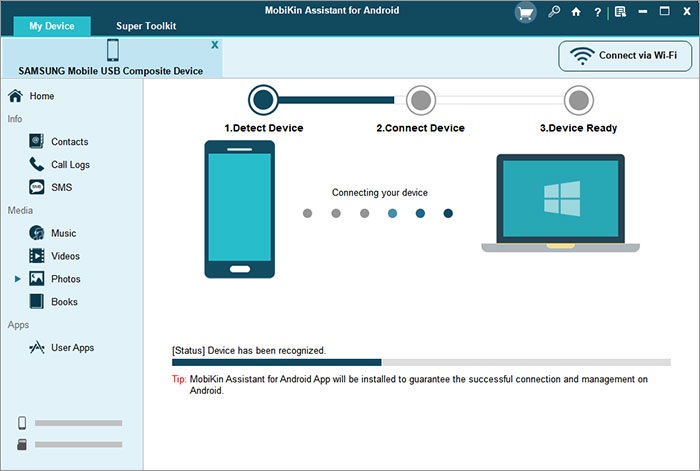Click the connection status progress bar
The image size is (700, 471).
(x=421, y=362)
